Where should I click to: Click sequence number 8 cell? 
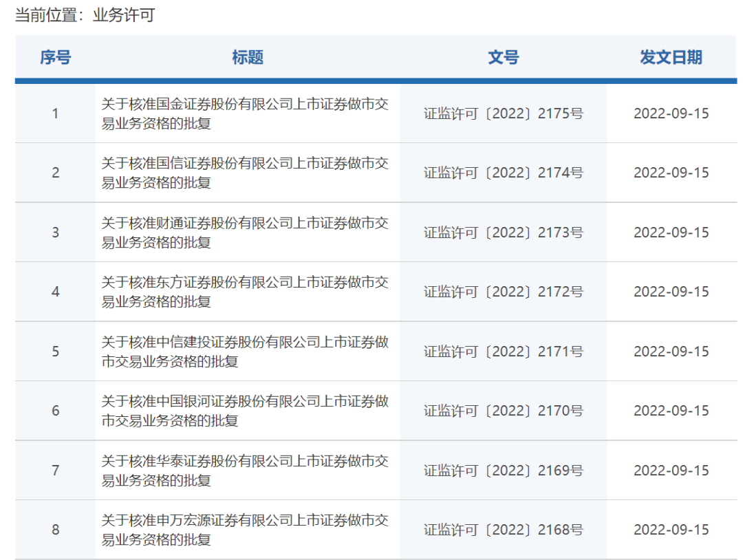point(56,530)
